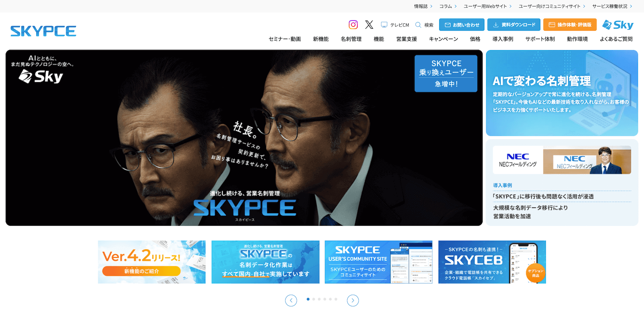
Task: Open サービス稼働状況 link
Action: click(612, 6)
